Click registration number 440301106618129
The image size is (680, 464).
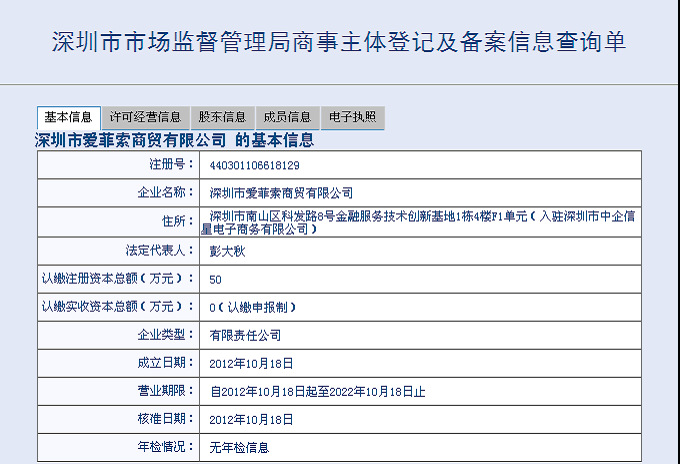coord(255,165)
